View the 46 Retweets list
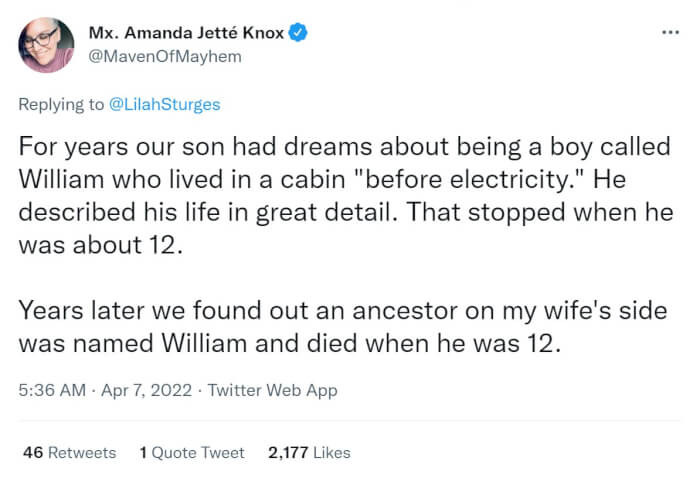Image resolution: width=700 pixels, height=481 pixels. [69, 452]
